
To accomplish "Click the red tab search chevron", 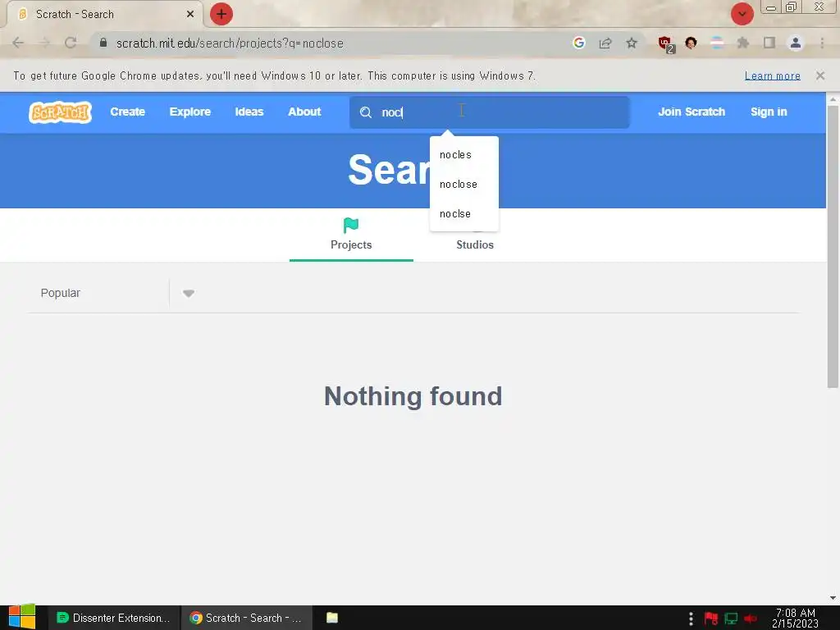I will click(x=742, y=14).
